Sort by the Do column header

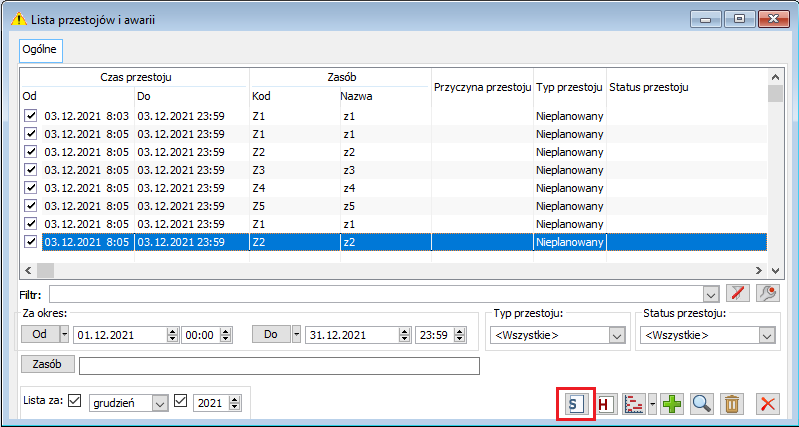(x=192, y=96)
